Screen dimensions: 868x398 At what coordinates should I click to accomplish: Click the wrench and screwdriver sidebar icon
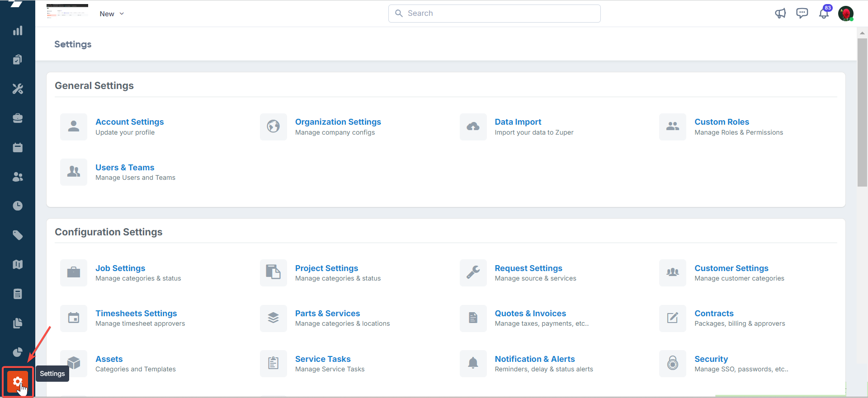coord(18,89)
